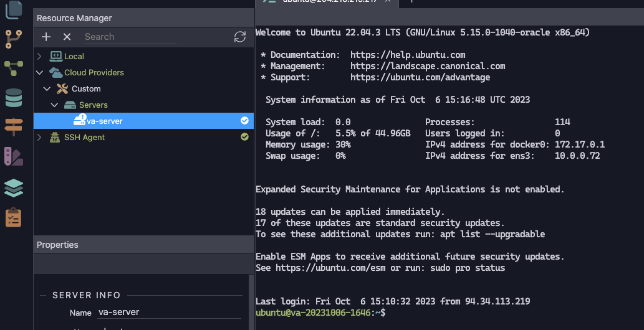This screenshot has height=330, width=644.
Task: Click va-server's connected checkmark status
Action: pyautogui.click(x=244, y=121)
